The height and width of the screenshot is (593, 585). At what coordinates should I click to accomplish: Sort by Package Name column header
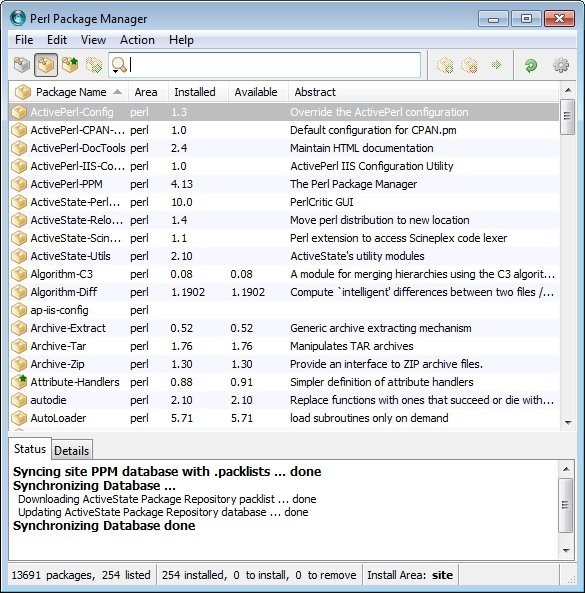[68, 92]
